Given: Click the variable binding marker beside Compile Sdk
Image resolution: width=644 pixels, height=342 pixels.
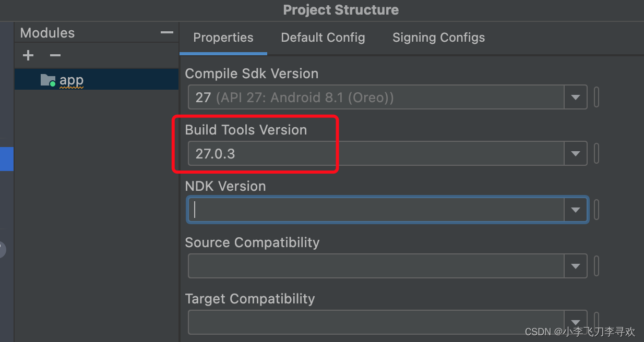Looking at the screenshot, I should coord(597,97).
